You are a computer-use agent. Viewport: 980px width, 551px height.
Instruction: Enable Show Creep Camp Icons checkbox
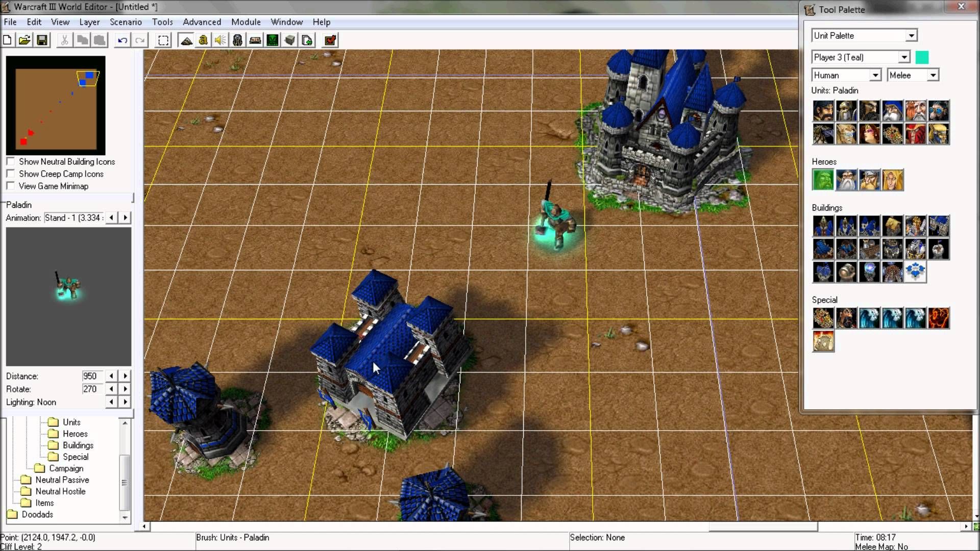point(11,173)
